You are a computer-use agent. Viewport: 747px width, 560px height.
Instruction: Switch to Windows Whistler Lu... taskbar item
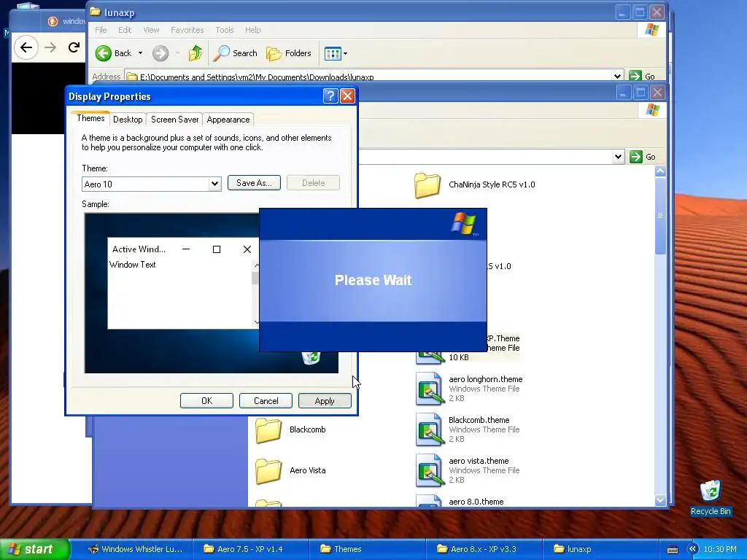tap(135, 549)
